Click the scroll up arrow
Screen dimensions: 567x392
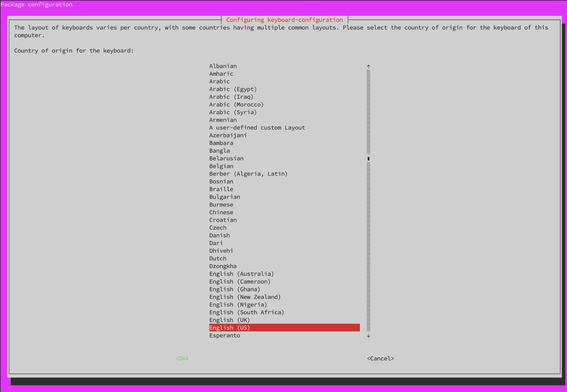(x=368, y=66)
